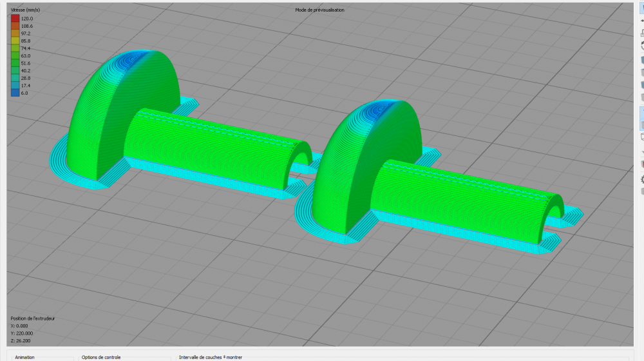Screen dimensions: 644x361
Task: Click the 74.4 speed legend swatch
Action: [x=15, y=48]
